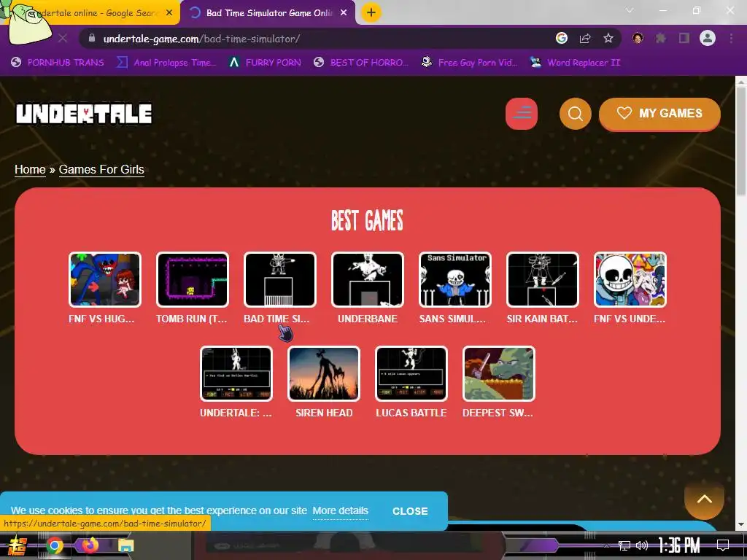Viewport: 747px width, 560px height.
Task: Open a new browser tab
Action: (x=371, y=12)
